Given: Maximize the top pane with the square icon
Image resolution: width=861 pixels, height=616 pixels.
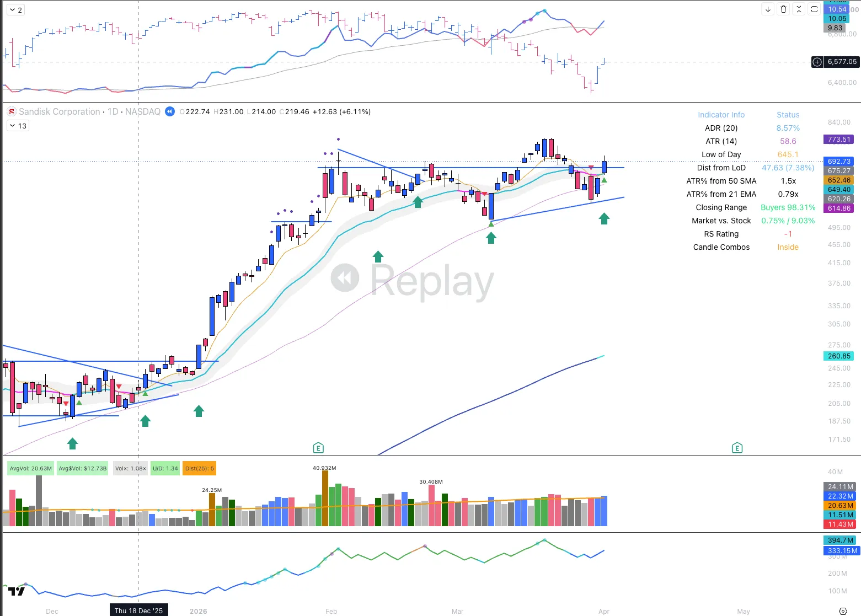Looking at the screenshot, I should point(814,9).
